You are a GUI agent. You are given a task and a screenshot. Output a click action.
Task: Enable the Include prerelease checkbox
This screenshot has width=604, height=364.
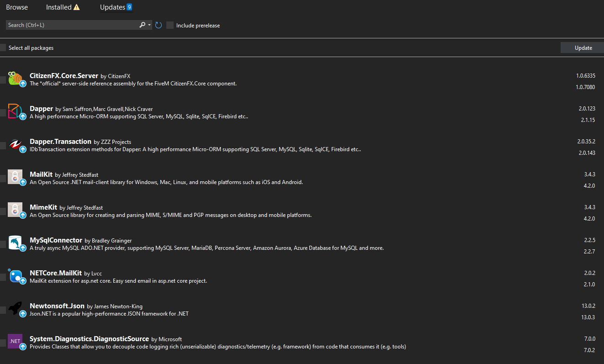tap(170, 25)
